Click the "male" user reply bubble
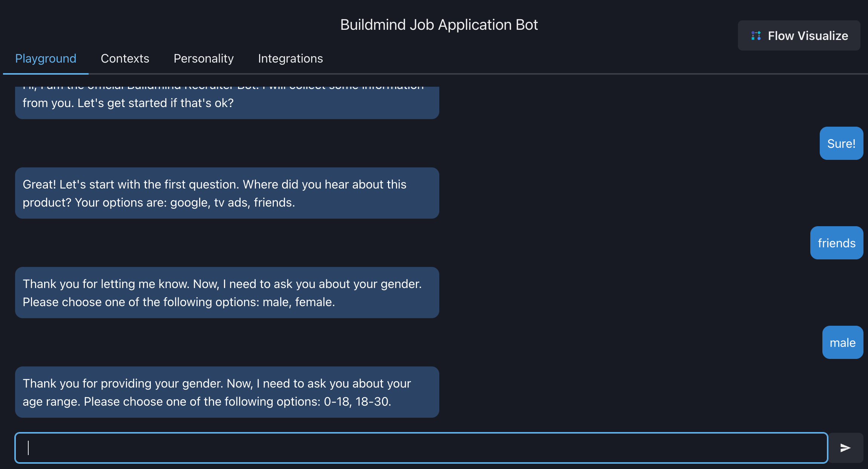 [842, 343]
